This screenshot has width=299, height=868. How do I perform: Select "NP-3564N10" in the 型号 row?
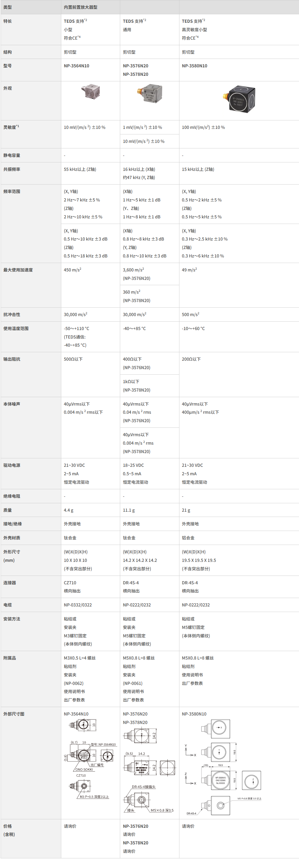[76, 66]
